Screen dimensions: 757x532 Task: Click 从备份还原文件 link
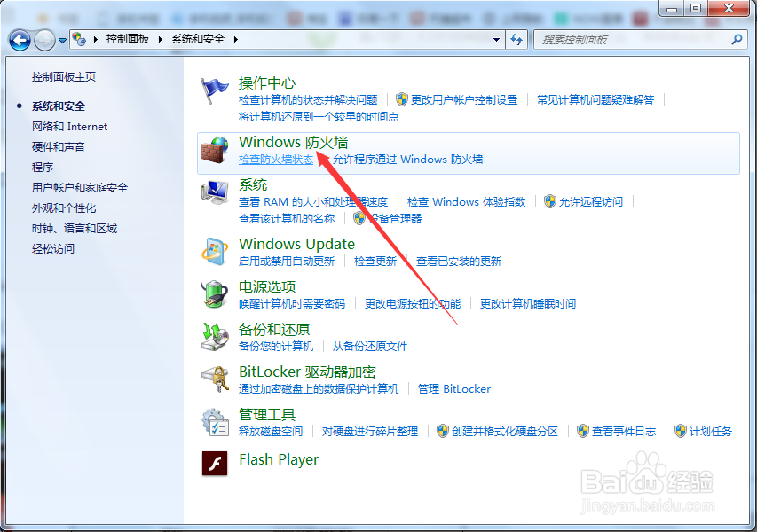pos(370,347)
